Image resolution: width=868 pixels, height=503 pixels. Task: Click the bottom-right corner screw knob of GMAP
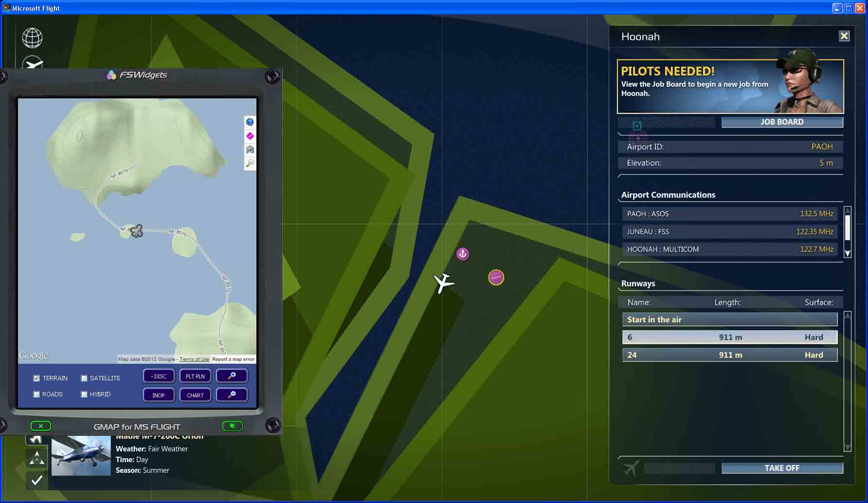point(273,425)
